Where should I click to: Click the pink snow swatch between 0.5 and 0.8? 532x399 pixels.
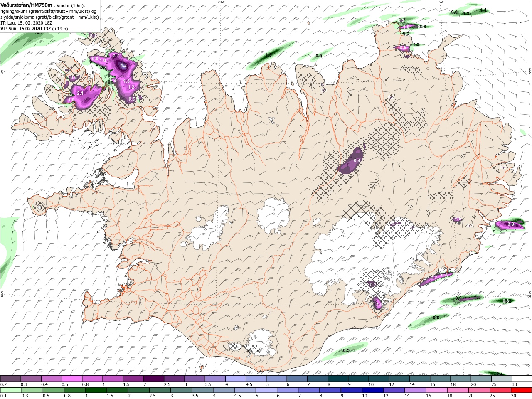(72, 379)
